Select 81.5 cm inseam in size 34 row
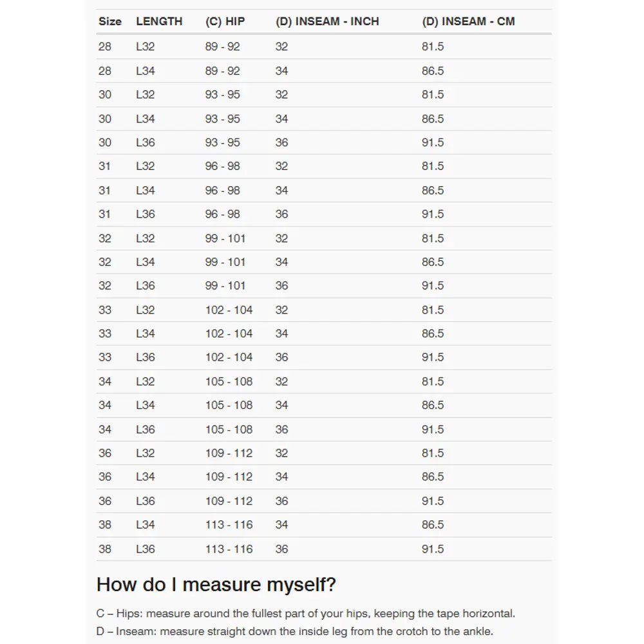The width and height of the screenshot is (644, 644). coord(433,381)
